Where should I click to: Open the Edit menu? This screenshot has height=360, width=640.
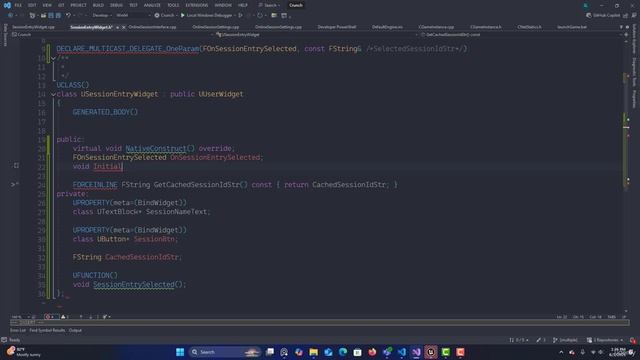click(x=32, y=5)
